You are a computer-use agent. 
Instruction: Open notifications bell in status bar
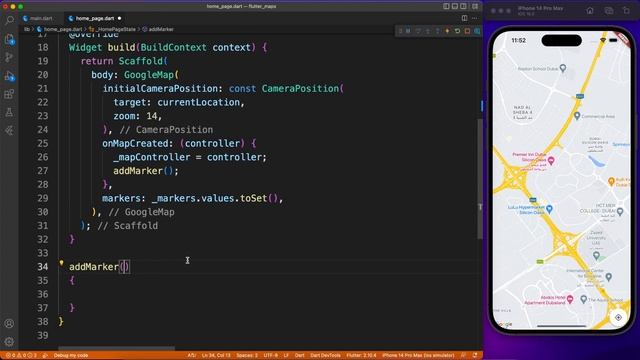(x=475, y=355)
